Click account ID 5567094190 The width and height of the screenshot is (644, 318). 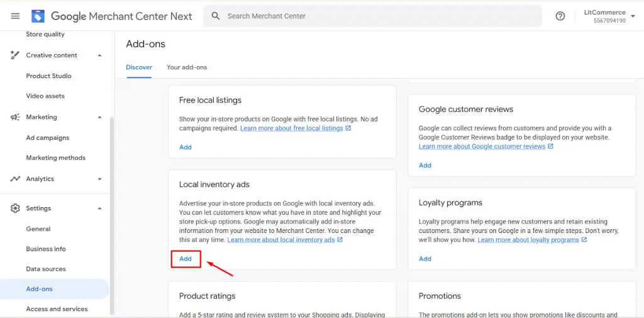pos(609,21)
